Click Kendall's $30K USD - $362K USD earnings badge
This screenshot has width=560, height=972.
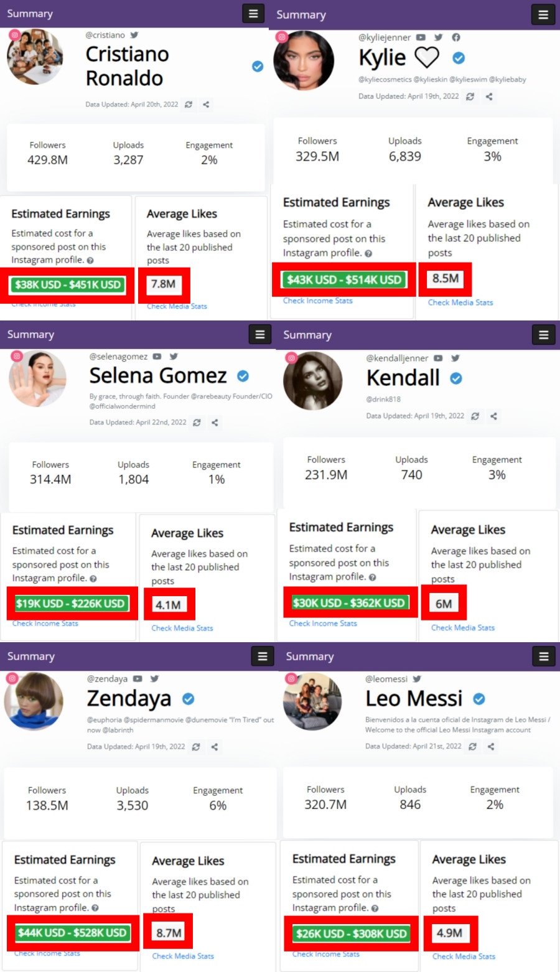pos(350,602)
